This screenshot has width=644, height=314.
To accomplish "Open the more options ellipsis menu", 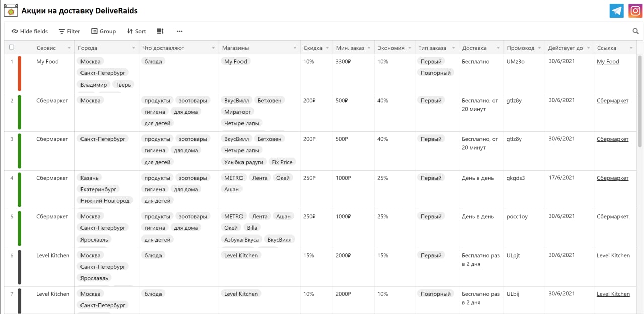I will click(180, 31).
